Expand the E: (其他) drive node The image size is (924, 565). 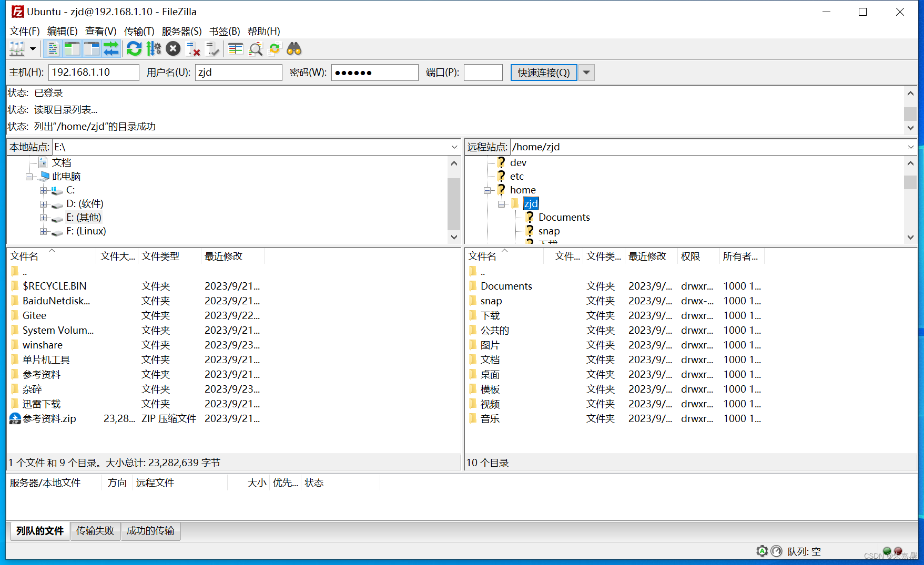pyautogui.click(x=43, y=218)
